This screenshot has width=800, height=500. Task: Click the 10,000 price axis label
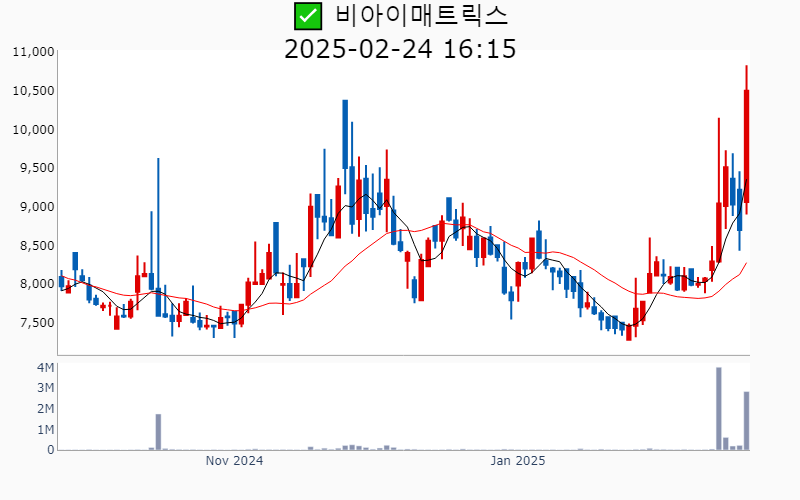pyautogui.click(x=34, y=130)
